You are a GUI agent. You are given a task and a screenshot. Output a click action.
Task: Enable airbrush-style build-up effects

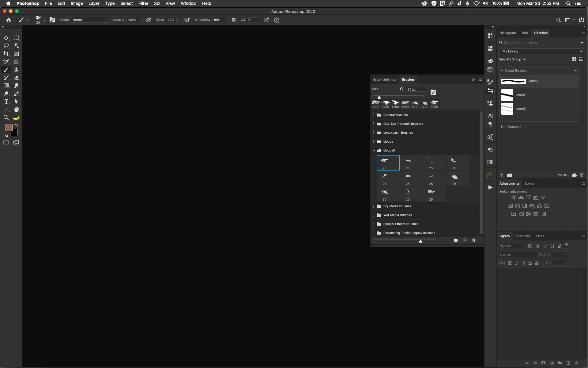point(187,20)
